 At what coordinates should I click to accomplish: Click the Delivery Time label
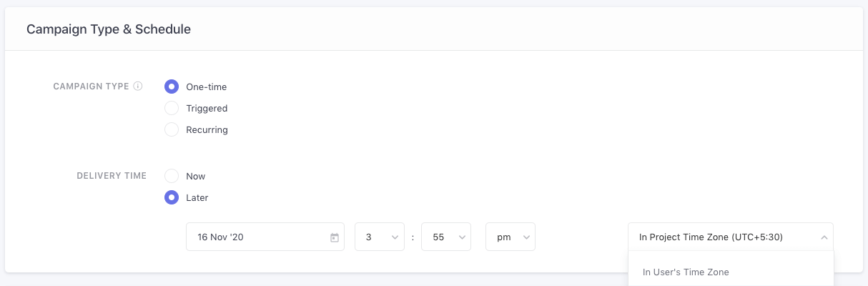click(x=112, y=176)
